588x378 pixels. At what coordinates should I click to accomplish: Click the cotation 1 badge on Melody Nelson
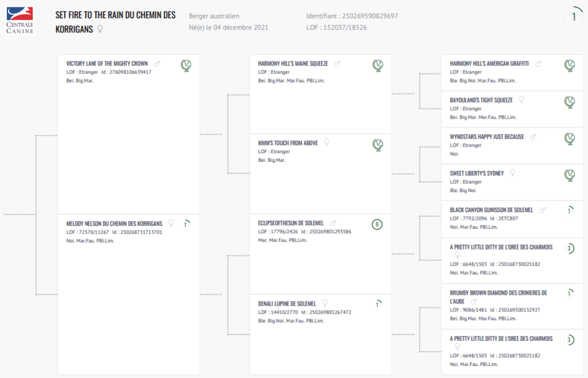[x=185, y=224]
